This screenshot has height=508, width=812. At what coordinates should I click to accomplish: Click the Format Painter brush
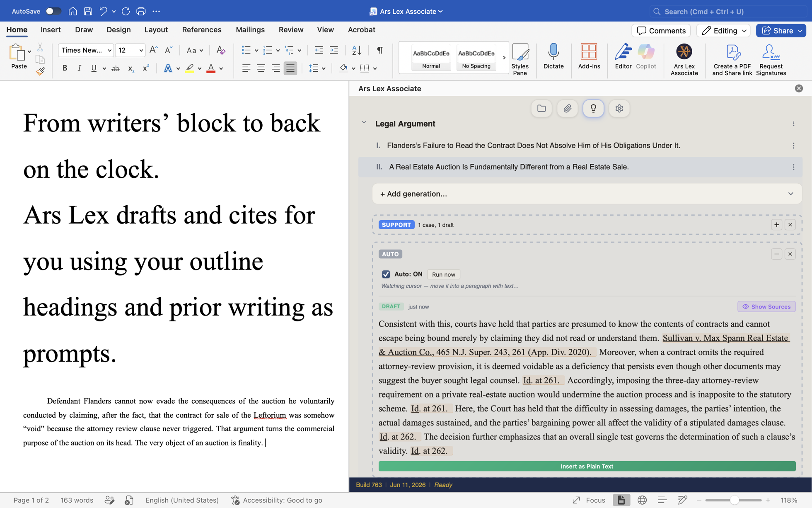coord(40,71)
